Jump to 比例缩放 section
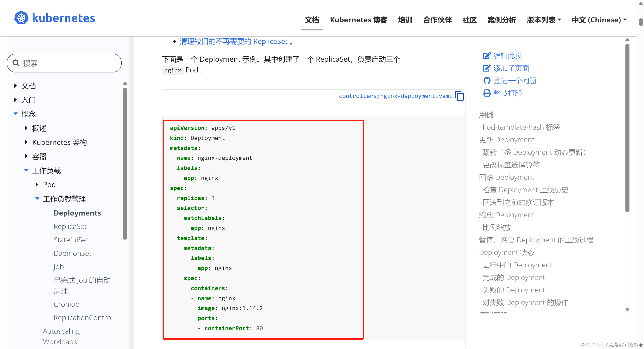This screenshot has width=644, height=349. [497, 227]
